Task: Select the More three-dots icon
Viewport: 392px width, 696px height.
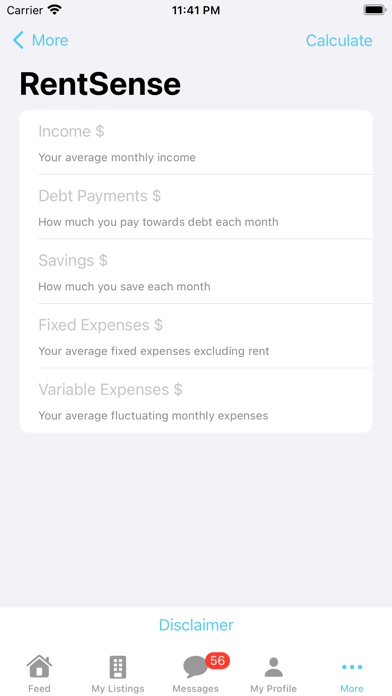Action: (x=352, y=667)
